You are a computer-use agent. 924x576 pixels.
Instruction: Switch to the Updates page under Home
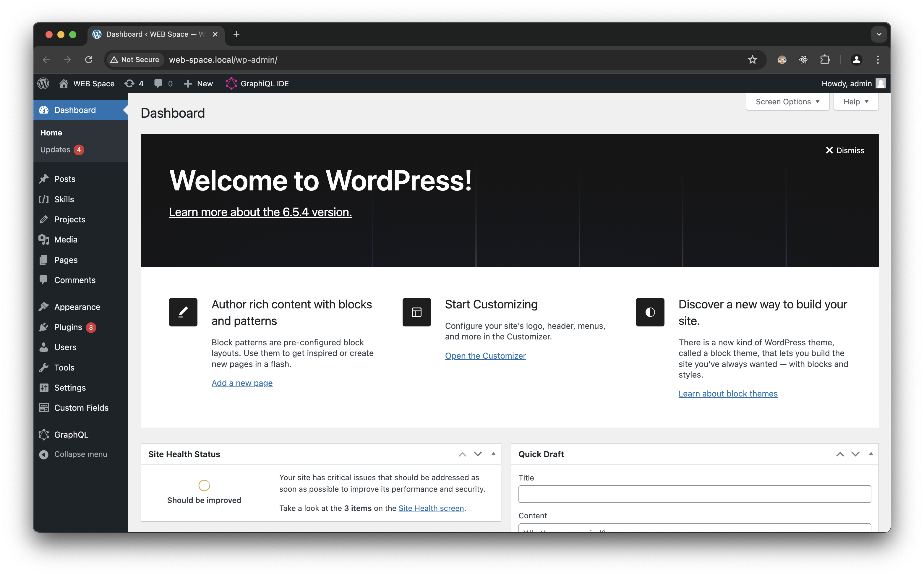pos(56,149)
